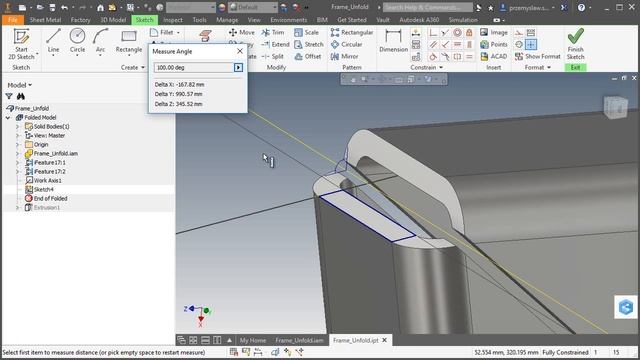
Task: Click the Undo icon
Action: coord(64,7)
